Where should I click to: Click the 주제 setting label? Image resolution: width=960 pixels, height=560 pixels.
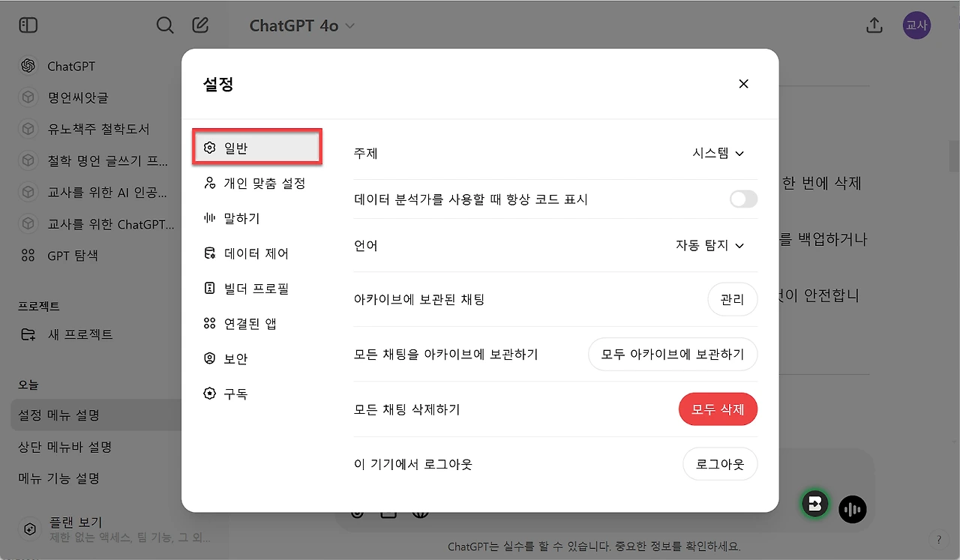365,153
